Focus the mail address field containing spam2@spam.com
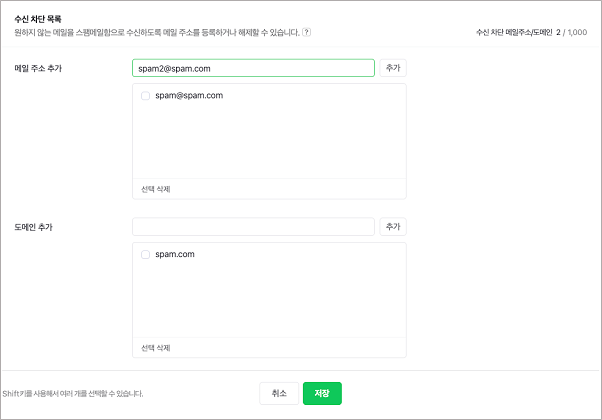 253,68
